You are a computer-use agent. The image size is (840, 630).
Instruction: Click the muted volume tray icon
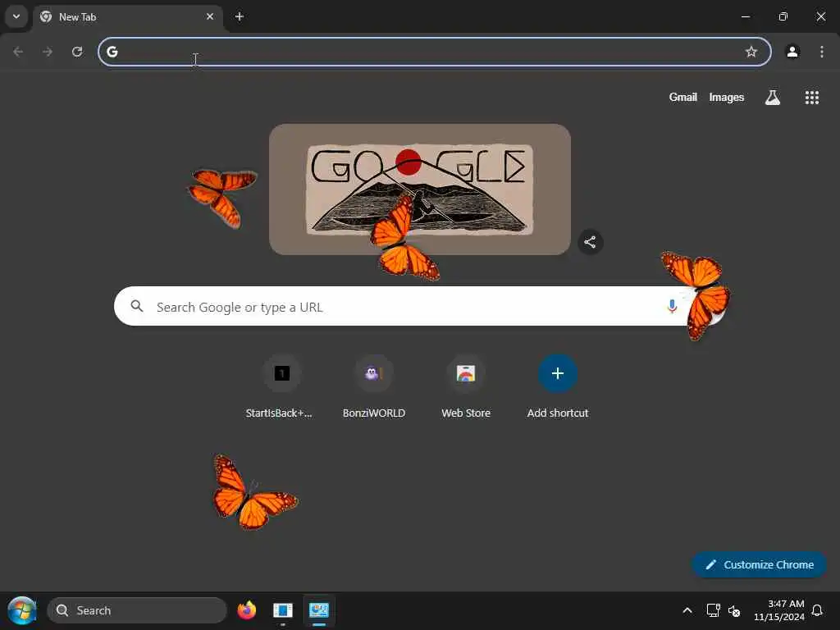click(734, 610)
